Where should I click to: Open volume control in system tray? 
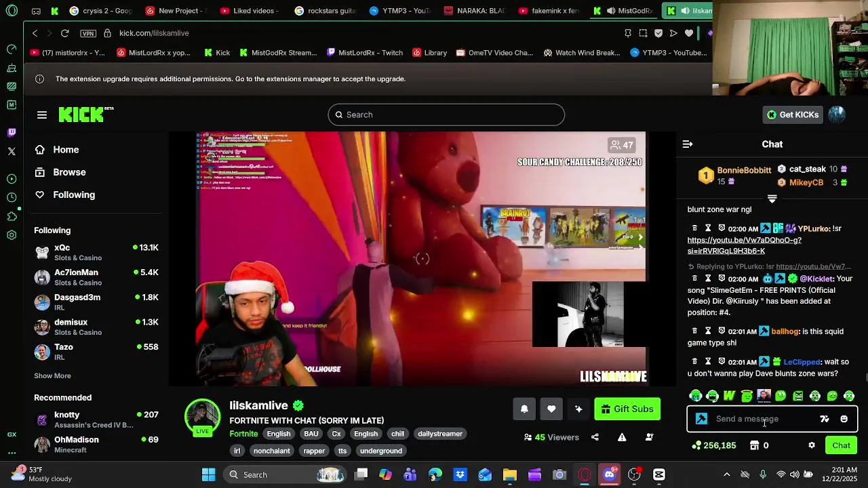(794, 475)
